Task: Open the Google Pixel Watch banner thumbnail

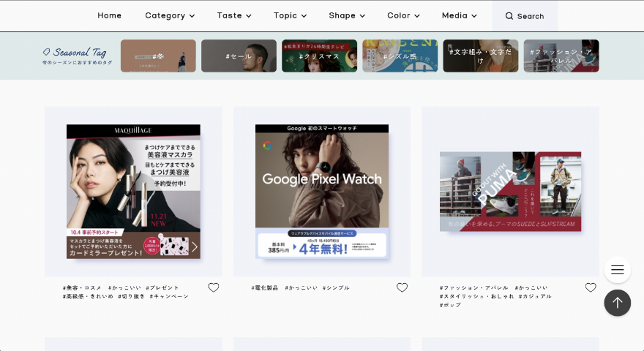Action: 322,192
